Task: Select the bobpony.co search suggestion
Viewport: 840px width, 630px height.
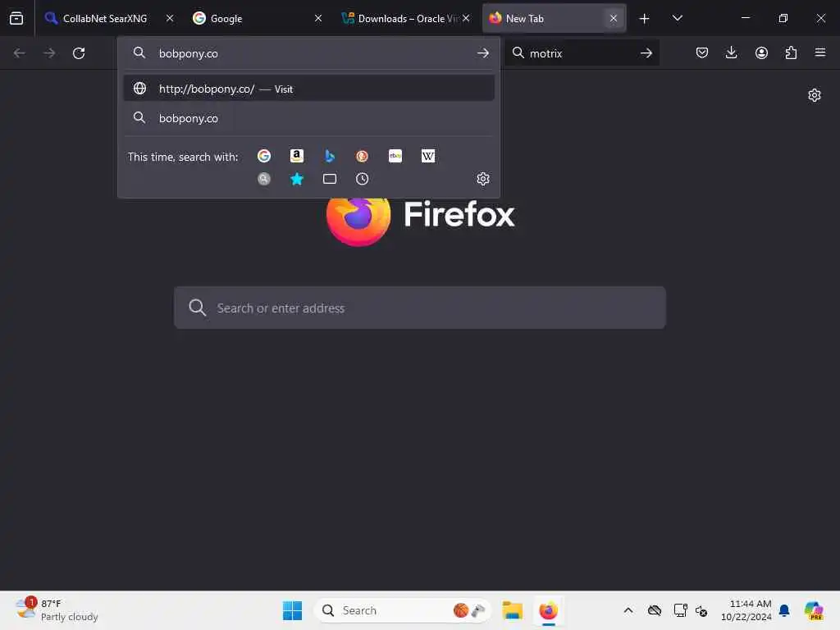Action: tap(308, 118)
